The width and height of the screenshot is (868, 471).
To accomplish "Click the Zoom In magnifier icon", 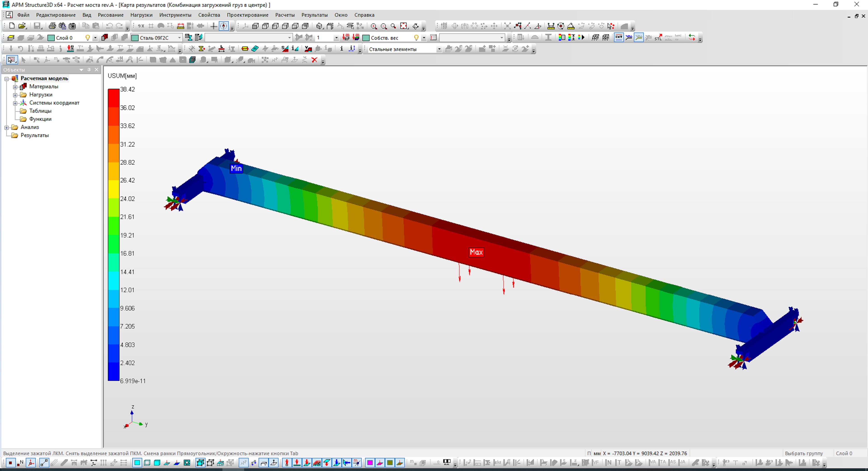I will pos(374,26).
